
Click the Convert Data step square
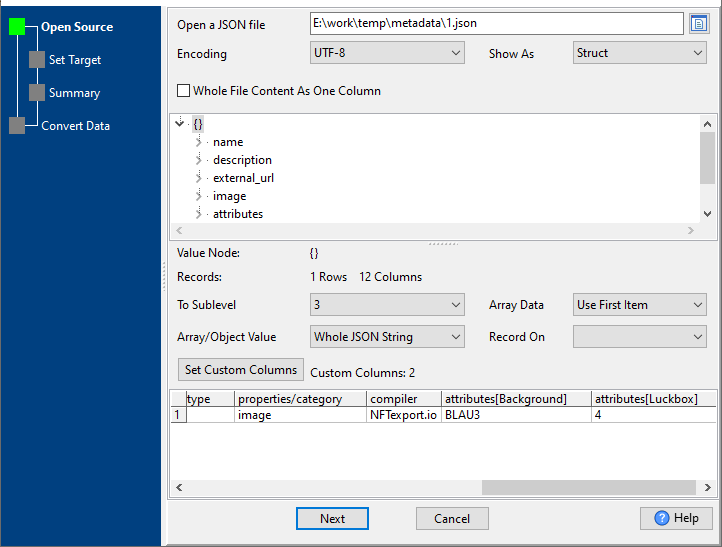tap(17, 126)
